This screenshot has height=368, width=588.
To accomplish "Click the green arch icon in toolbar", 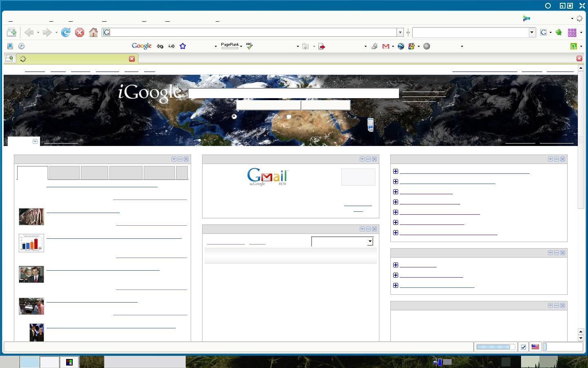I will [574, 46].
